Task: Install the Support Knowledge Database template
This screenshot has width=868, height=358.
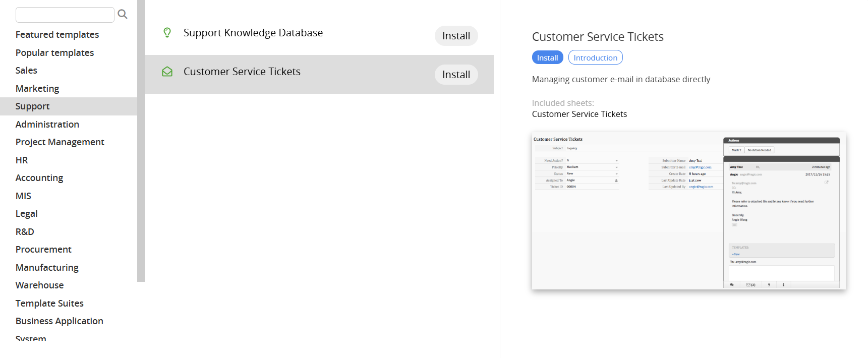Action: pyautogui.click(x=456, y=36)
